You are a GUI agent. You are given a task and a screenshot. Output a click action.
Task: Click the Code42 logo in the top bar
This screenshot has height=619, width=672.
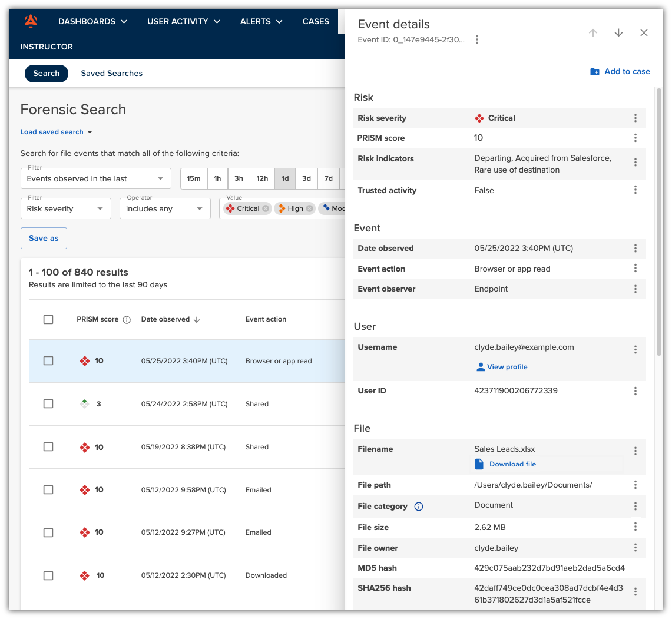(30, 21)
